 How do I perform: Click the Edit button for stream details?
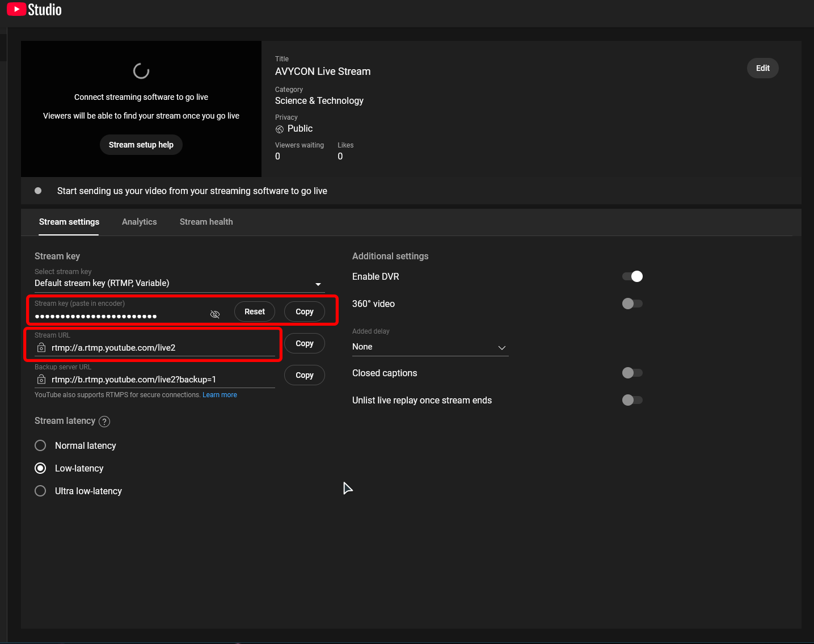763,68
